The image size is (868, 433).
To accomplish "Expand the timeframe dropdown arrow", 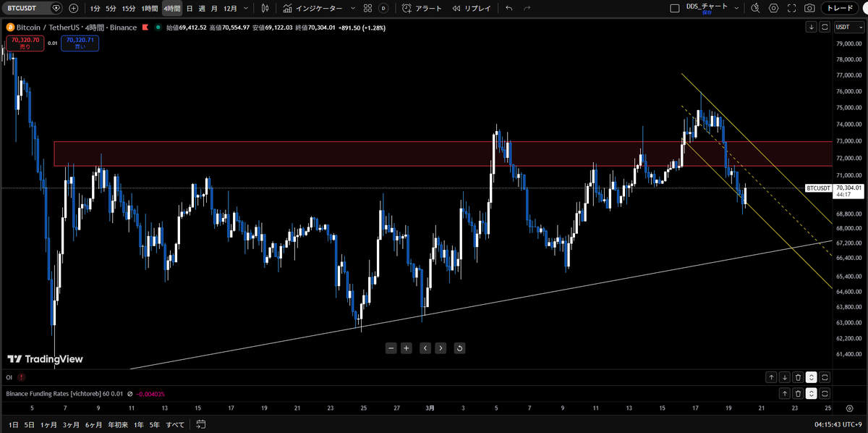I will coord(247,9).
